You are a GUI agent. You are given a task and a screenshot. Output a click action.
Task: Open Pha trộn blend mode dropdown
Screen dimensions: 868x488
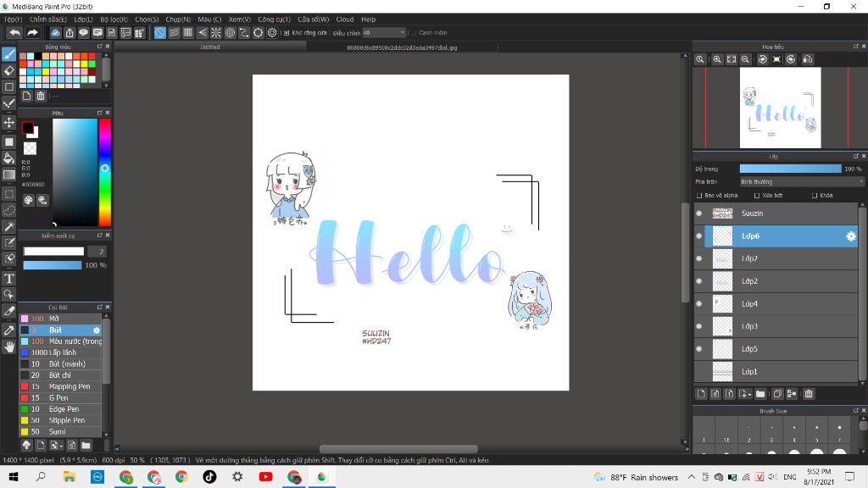[802, 181]
